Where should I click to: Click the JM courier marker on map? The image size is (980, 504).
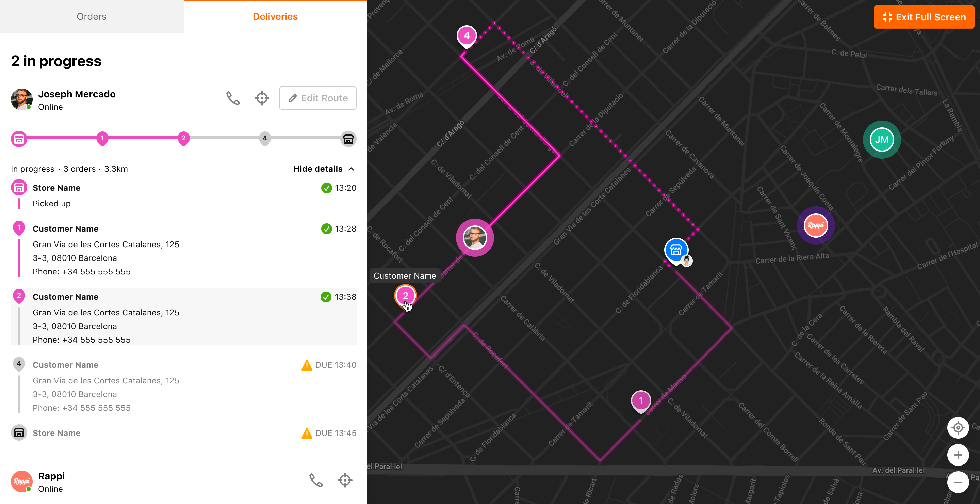pyautogui.click(x=882, y=140)
